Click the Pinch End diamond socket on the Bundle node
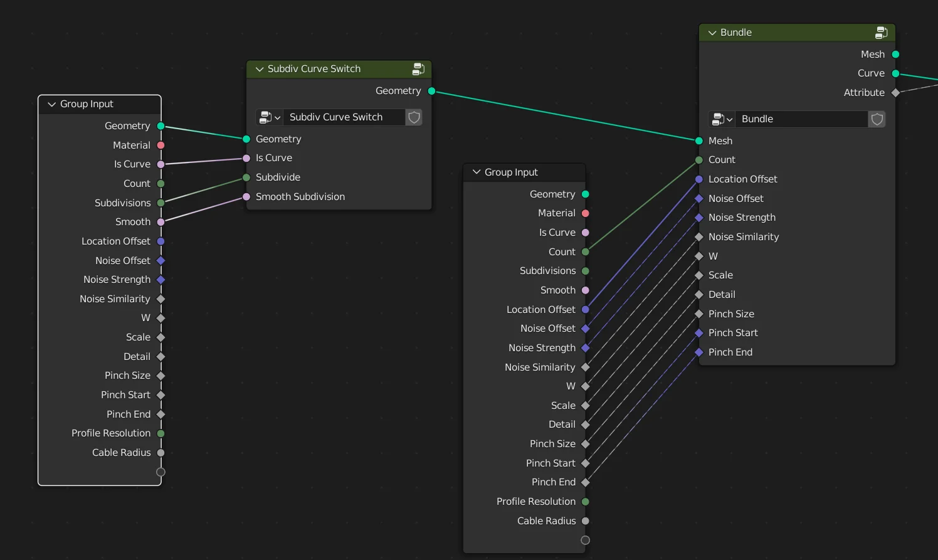Image resolution: width=938 pixels, height=560 pixels. 698,352
